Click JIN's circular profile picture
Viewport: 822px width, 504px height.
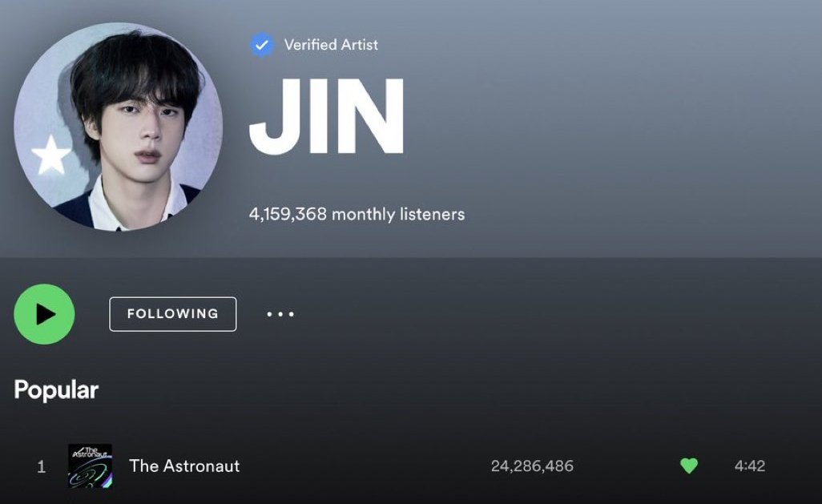pos(118,127)
